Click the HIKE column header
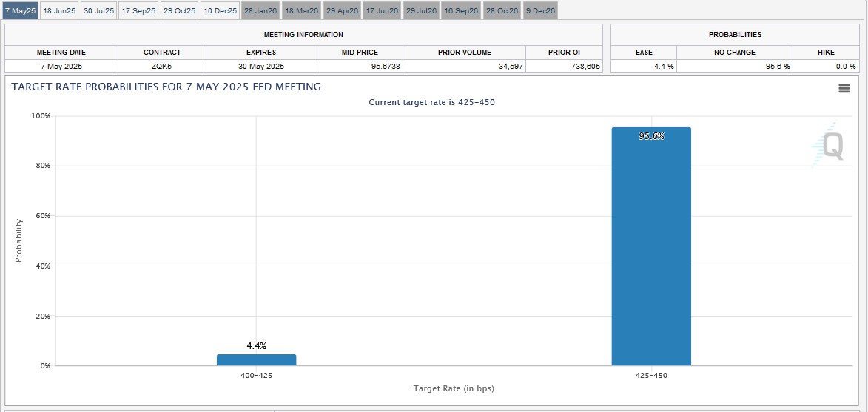Screen dimensions: 868x412 tap(825, 52)
